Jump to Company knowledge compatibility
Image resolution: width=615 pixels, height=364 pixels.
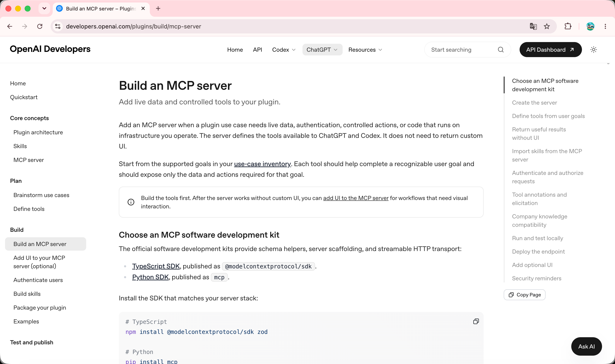[540, 220]
